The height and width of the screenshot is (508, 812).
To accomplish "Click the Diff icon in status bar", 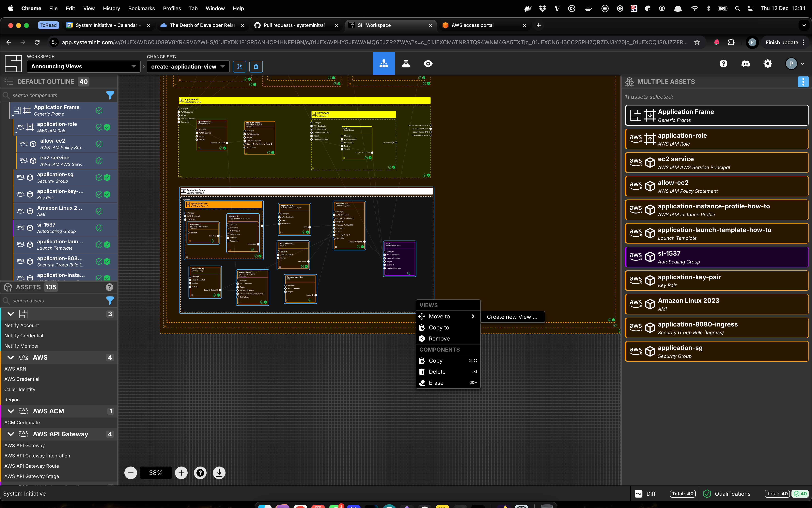I will pyautogui.click(x=639, y=494).
